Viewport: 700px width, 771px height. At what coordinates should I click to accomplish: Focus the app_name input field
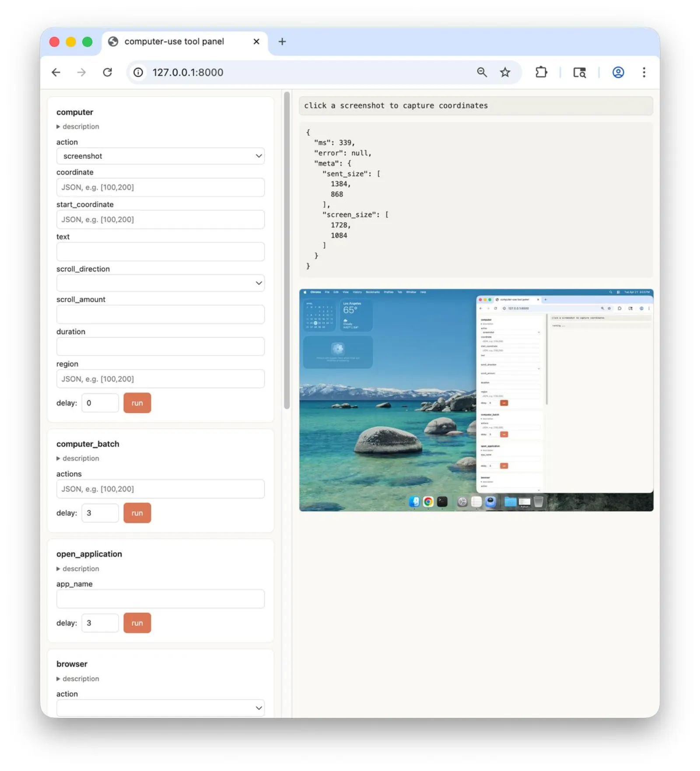point(161,599)
